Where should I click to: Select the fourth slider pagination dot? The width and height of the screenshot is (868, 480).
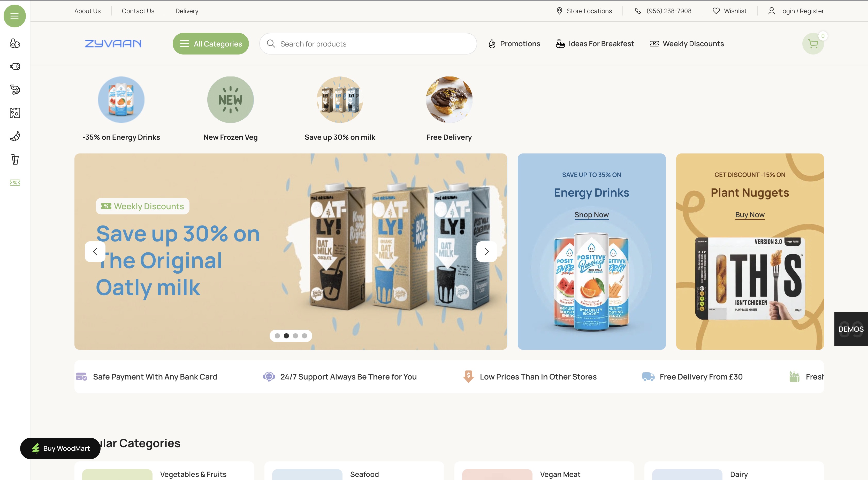pyautogui.click(x=304, y=336)
